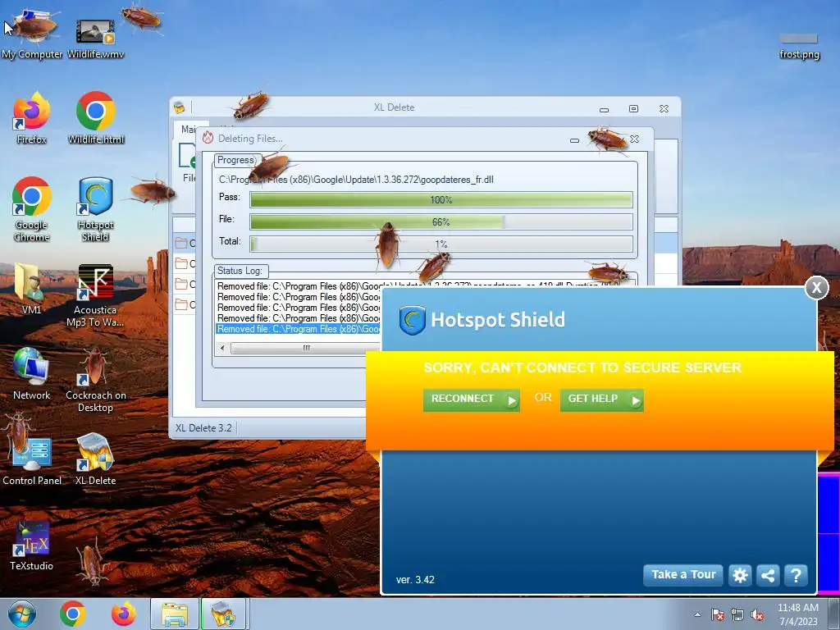Minimize the XL Delete window
The image size is (840, 630).
coord(605,109)
